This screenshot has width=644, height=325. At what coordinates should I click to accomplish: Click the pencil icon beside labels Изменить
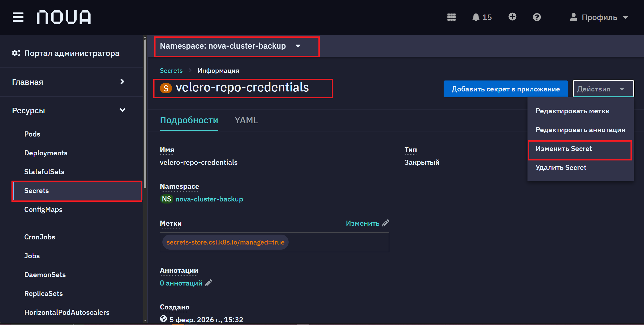[x=386, y=223]
